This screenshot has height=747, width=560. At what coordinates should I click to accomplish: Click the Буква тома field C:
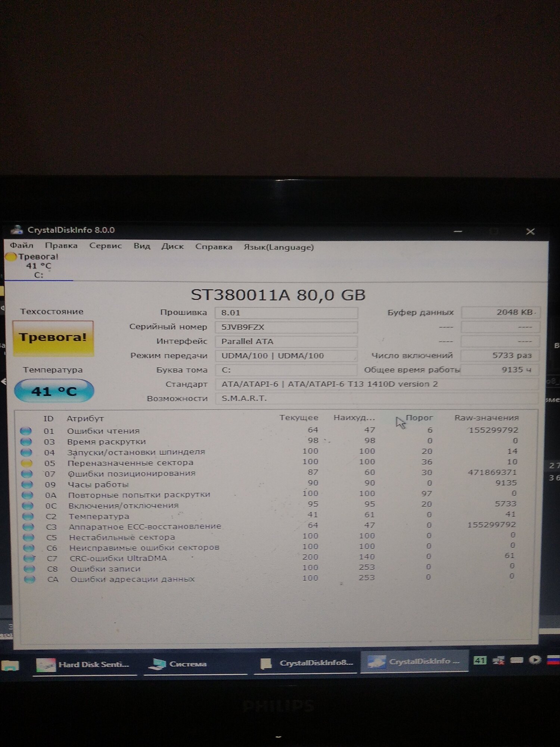286,370
